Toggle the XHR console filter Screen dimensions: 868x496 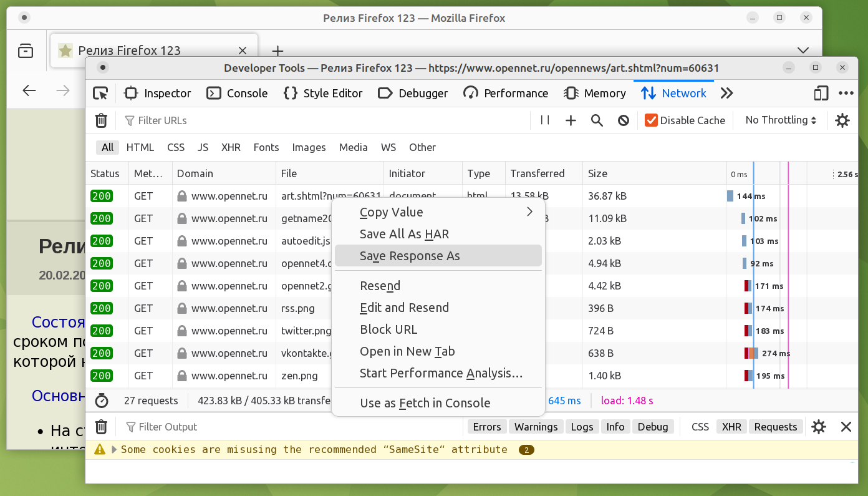tap(731, 427)
